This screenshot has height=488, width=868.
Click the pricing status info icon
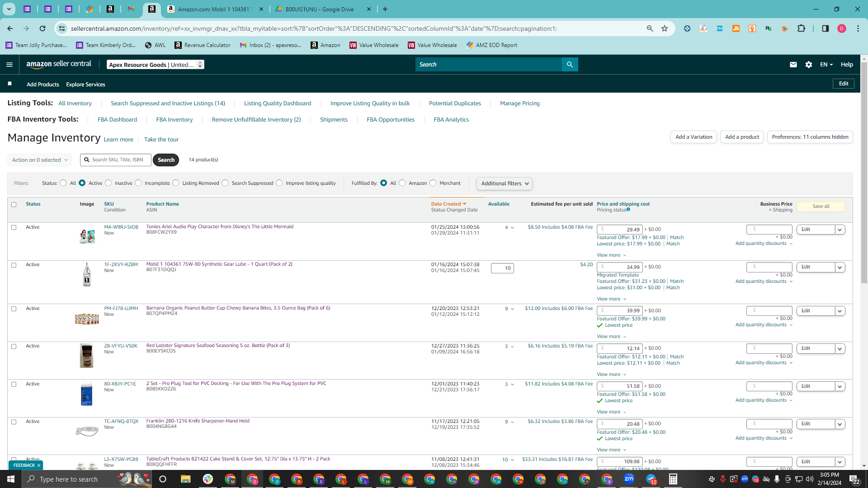click(628, 210)
